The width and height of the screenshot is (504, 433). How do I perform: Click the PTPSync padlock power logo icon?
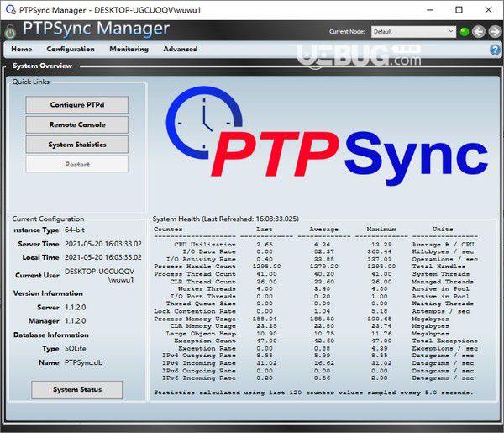[10, 31]
